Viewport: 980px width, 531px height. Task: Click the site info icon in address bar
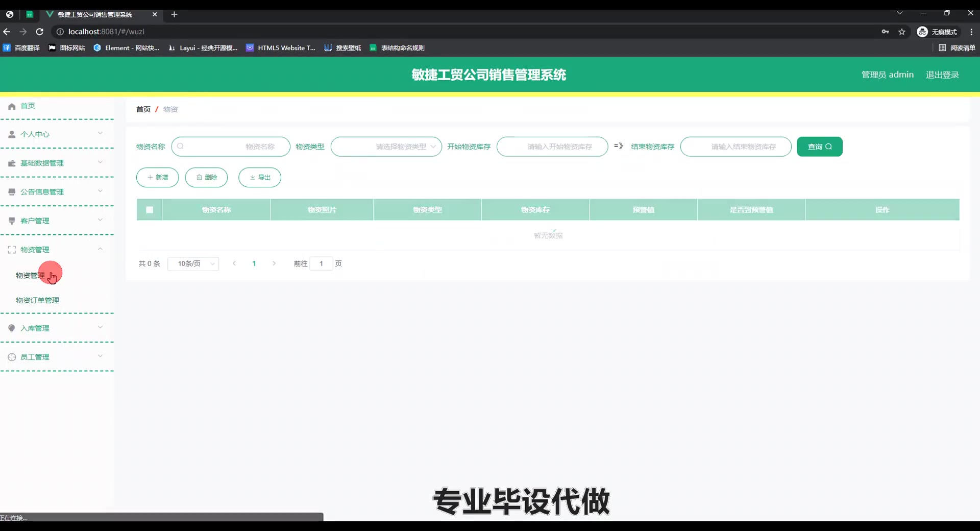pyautogui.click(x=60, y=32)
